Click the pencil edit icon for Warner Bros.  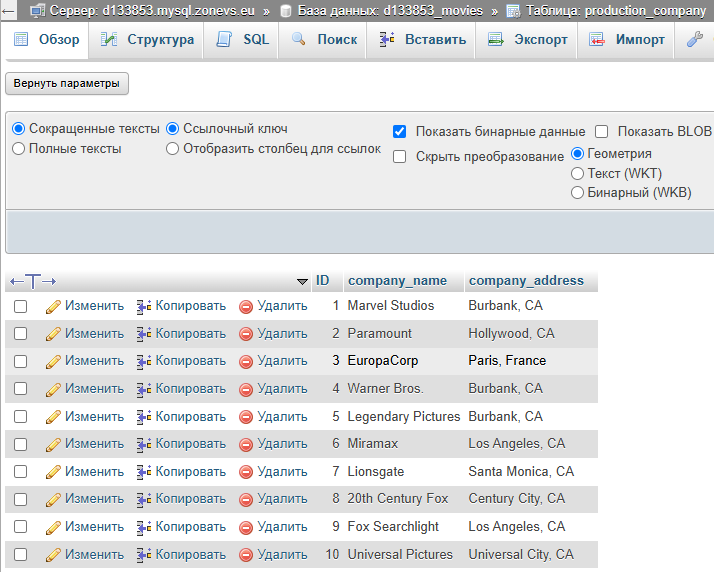click(x=53, y=390)
